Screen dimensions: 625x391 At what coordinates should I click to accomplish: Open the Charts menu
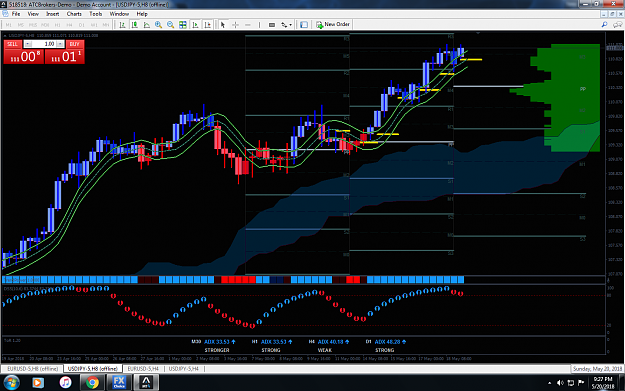tap(74, 14)
